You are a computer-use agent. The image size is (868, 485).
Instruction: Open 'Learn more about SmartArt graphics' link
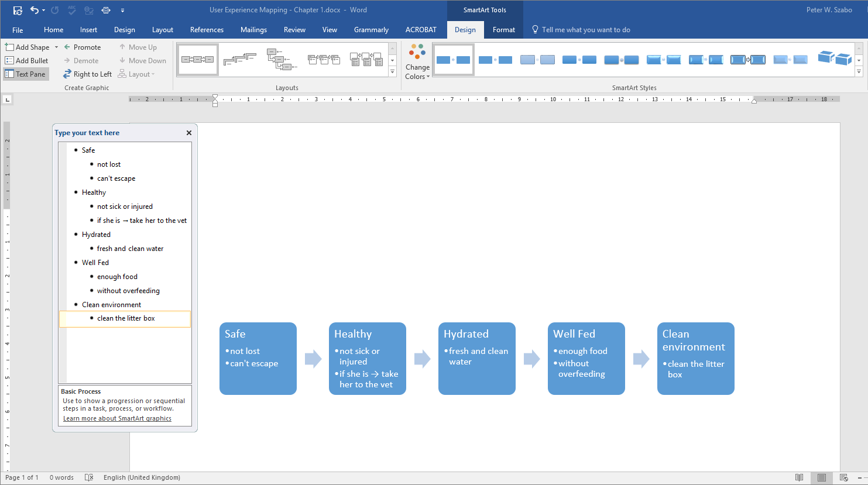click(117, 418)
